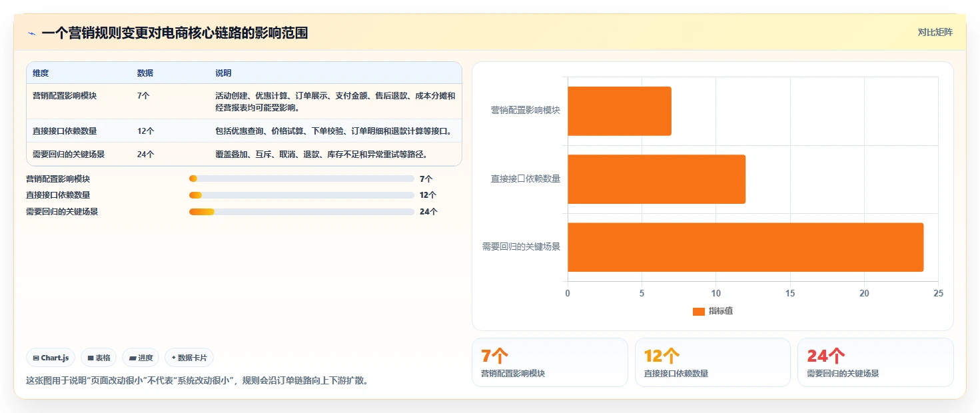The height and width of the screenshot is (413, 980).
Task: Click the chart y-axis label 直接接口依赖数量
Action: point(526,179)
